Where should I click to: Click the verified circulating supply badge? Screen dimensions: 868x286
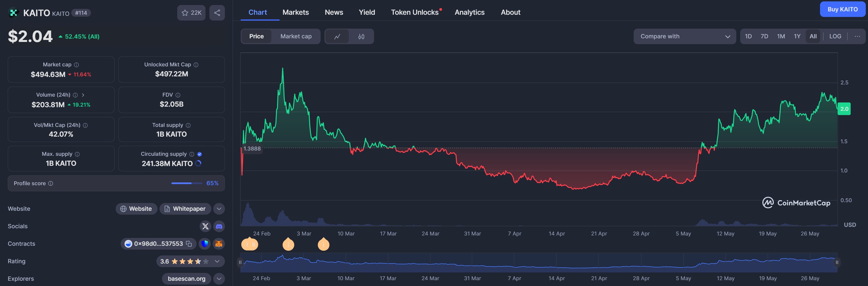click(x=199, y=154)
